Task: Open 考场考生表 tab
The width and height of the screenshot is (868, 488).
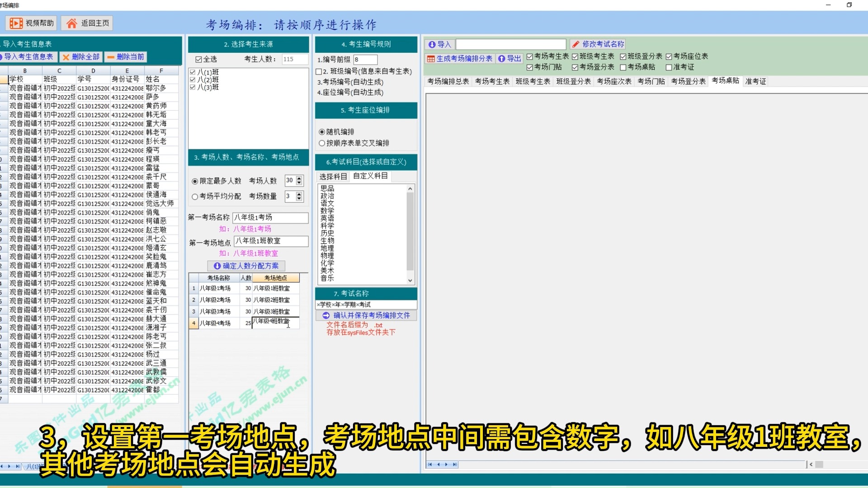Action: 492,81
